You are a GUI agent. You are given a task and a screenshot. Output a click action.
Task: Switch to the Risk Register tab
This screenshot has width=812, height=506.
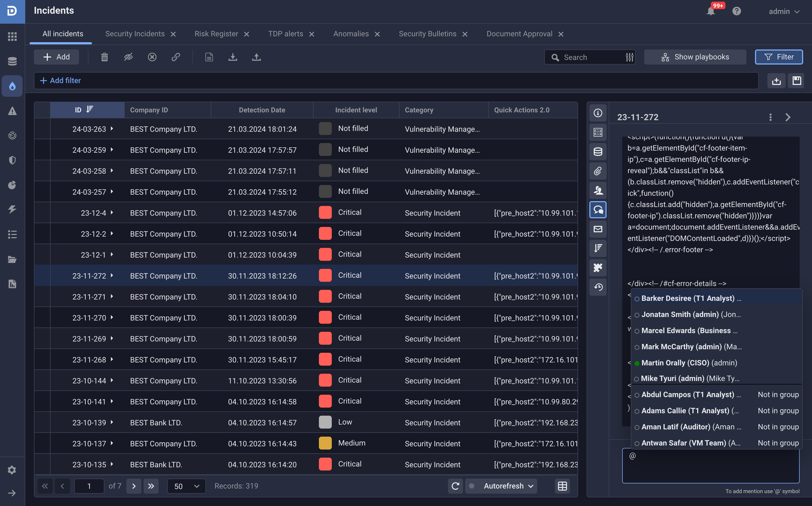click(x=216, y=34)
